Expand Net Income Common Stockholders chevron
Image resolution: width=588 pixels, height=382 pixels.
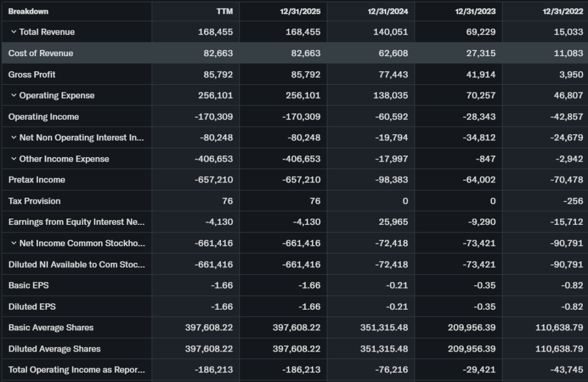click(13, 243)
